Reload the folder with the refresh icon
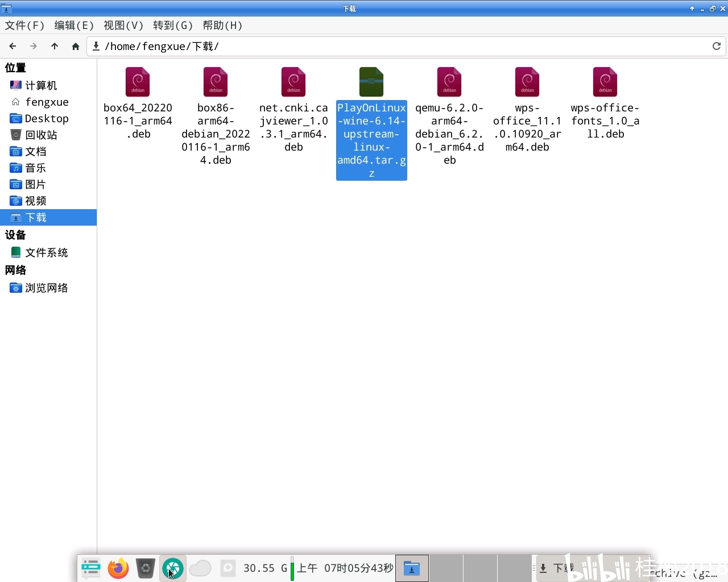This screenshot has height=582, width=728. click(x=717, y=46)
